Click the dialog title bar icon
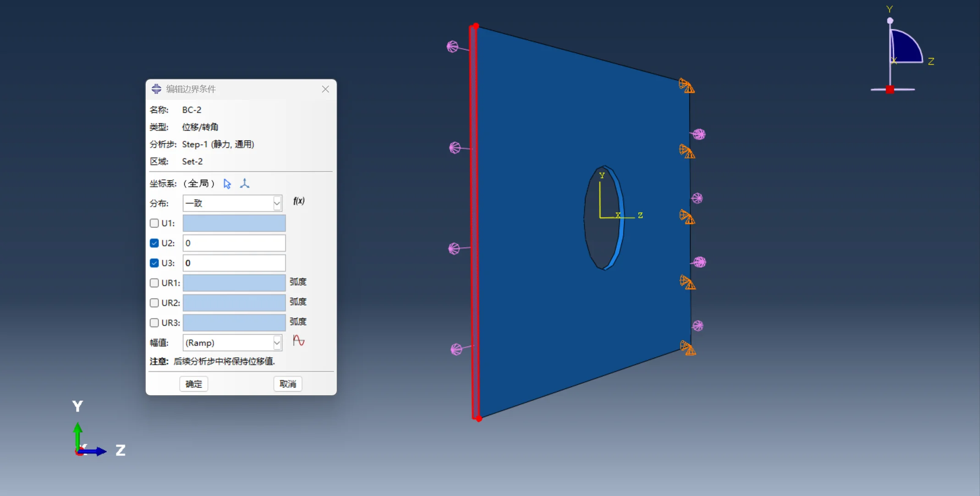 pos(157,89)
